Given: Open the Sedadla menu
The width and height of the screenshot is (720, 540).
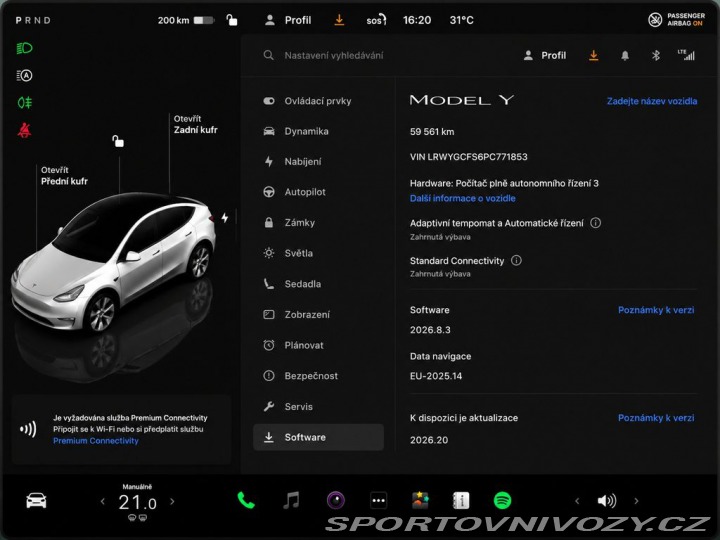Looking at the screenshot, I should tap(318, 284).
